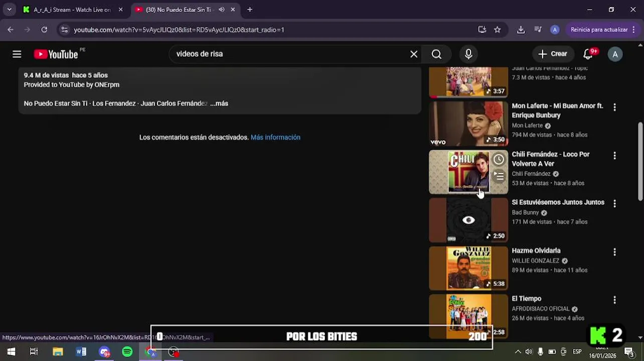Open volume control in system tray
Screen dimensions: 644x361
(529, 352)
